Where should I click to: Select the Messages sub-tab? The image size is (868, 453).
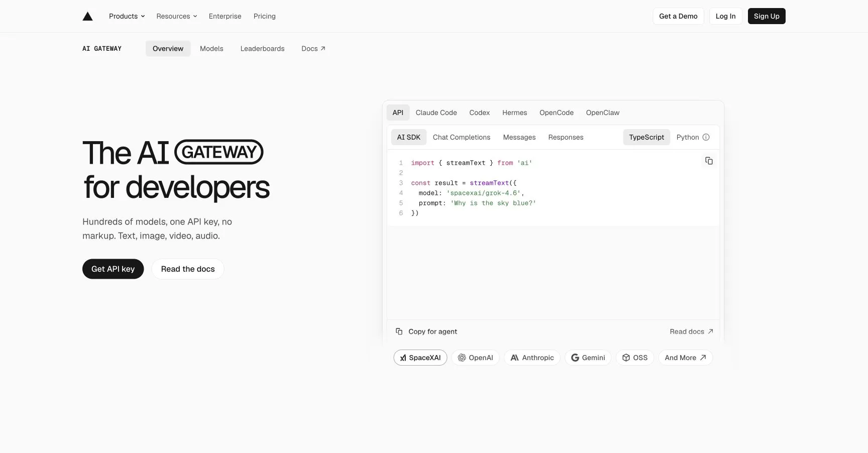519,137
